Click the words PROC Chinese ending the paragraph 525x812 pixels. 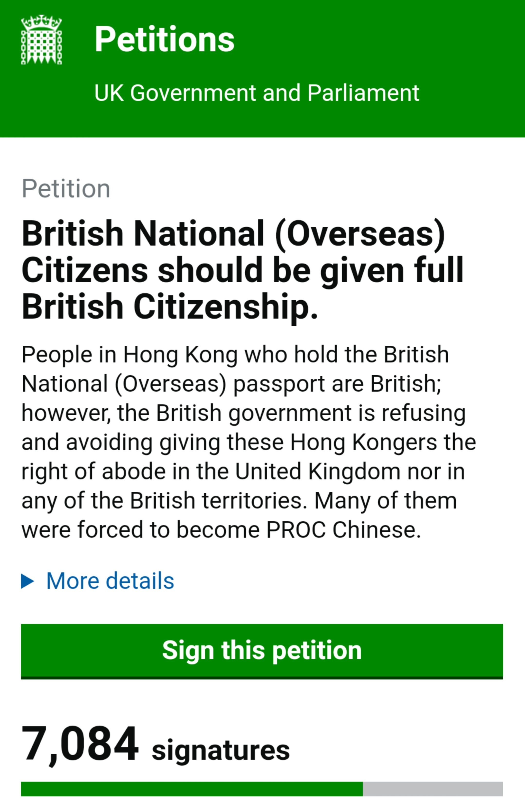point(344,530)
